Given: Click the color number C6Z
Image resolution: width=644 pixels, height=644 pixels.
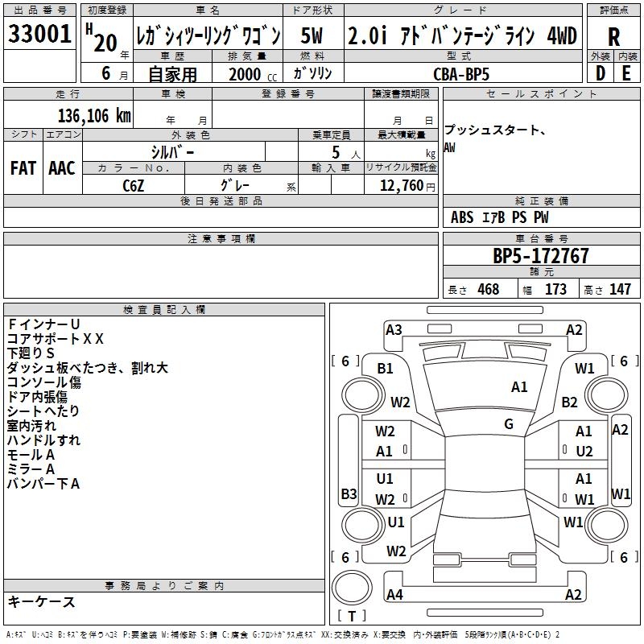Looking at the screenshot, I should 134,186.
